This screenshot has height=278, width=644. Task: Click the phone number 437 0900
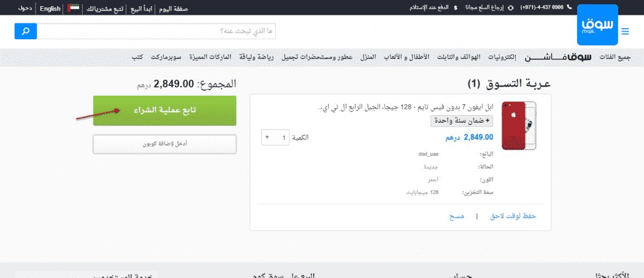tap(542, 8)
